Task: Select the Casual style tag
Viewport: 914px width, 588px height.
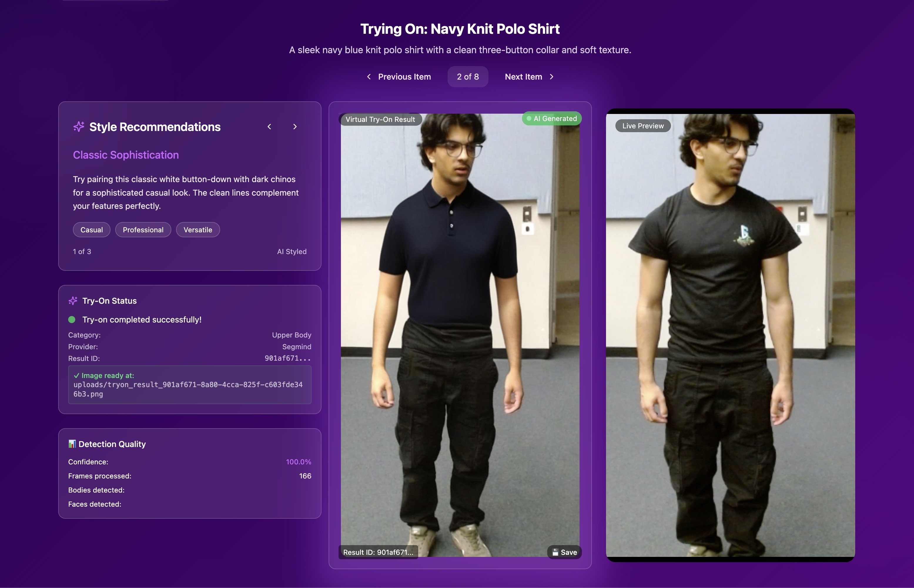Action: 91,230
